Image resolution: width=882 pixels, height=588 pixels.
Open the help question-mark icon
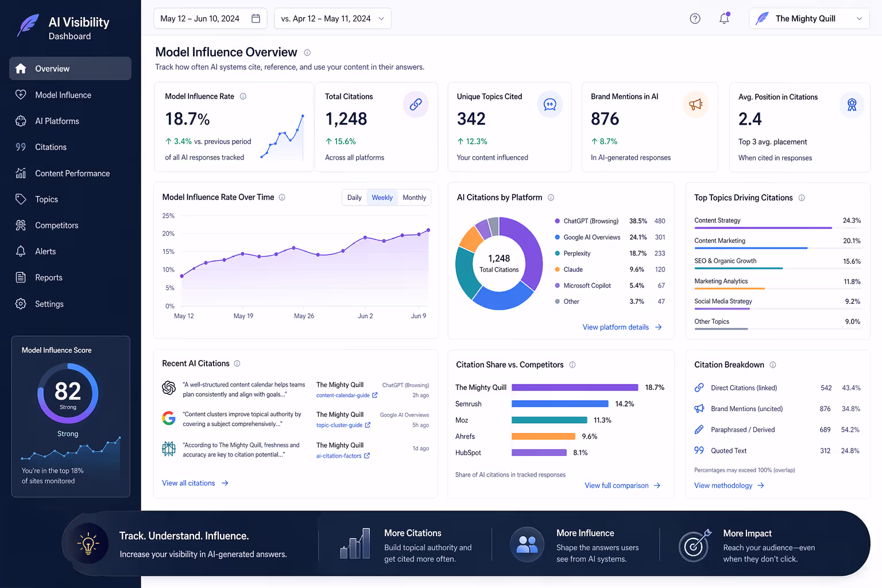[x=695, y=18]
